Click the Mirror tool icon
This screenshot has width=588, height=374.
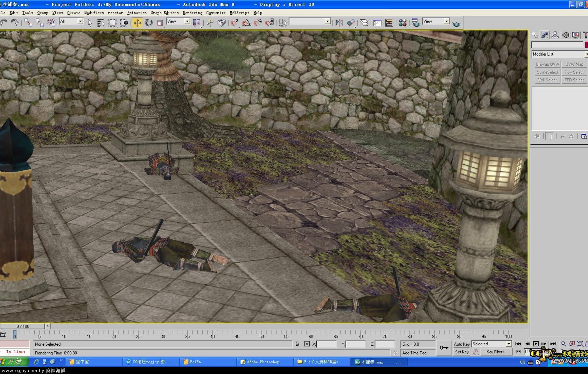tap(339, 23)
